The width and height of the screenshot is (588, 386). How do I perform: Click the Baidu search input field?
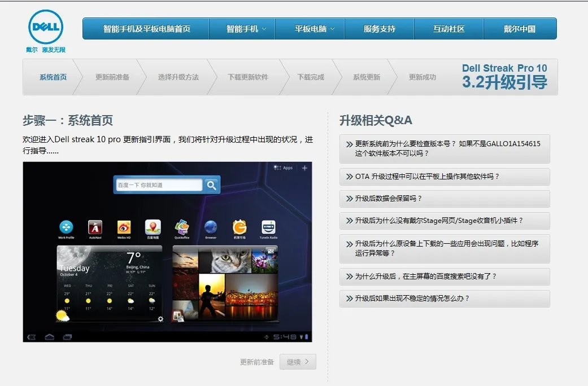pos(161,185)
